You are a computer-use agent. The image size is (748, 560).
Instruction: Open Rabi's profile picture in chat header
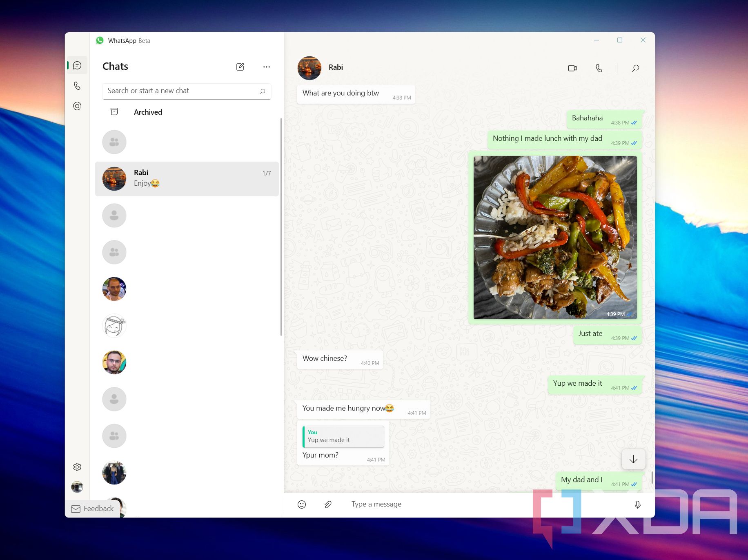click(309, 68)
